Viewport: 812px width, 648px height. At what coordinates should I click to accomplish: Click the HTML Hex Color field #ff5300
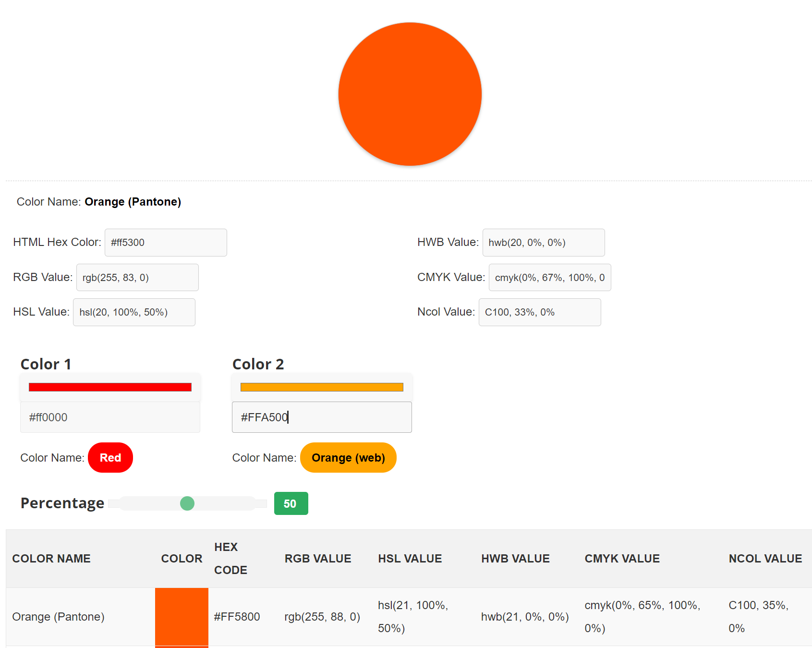click(166, 243)
